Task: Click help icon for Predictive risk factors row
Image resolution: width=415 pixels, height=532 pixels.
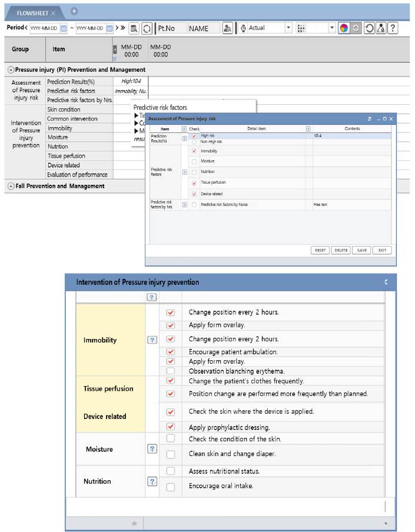Action: pos(185,172)
